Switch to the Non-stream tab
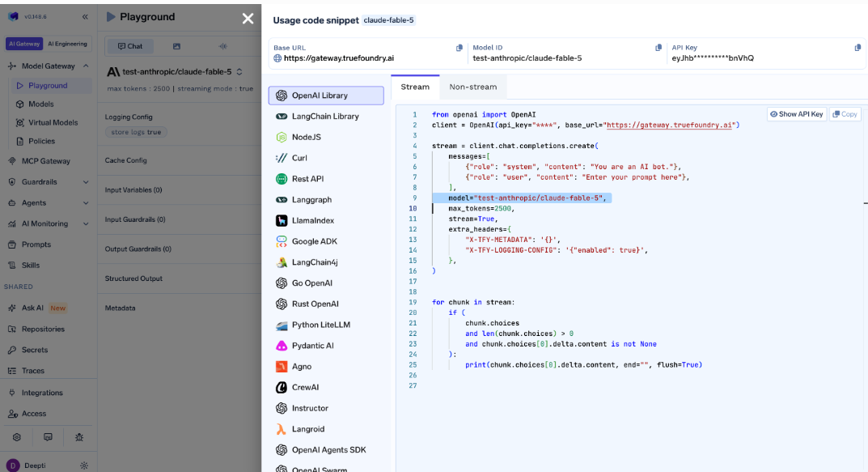Image resolution: width=868 pixels, height=472 pixels. pos(472,87)
